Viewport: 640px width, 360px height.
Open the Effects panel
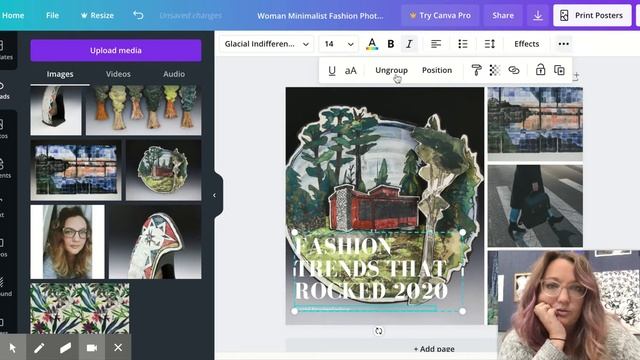tap(527, 44)
